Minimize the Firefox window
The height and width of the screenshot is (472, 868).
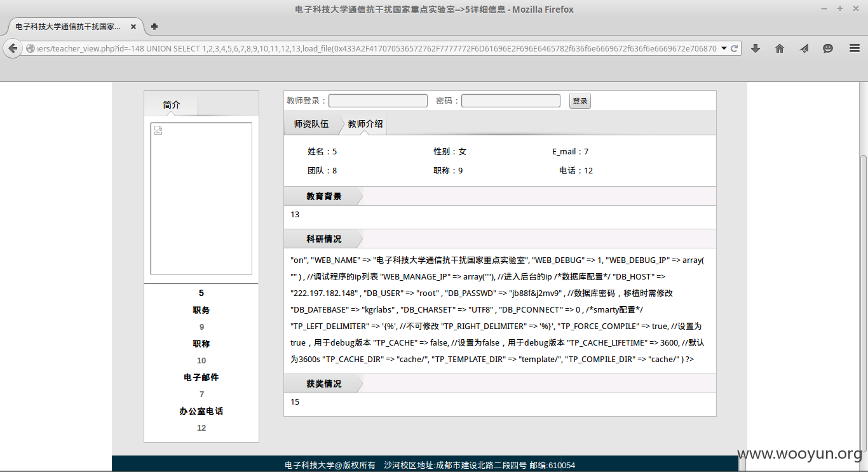[x=824, y=9]
